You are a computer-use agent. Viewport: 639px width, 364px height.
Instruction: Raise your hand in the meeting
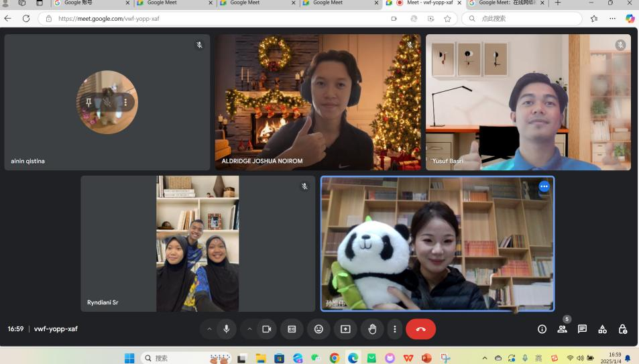372,329
